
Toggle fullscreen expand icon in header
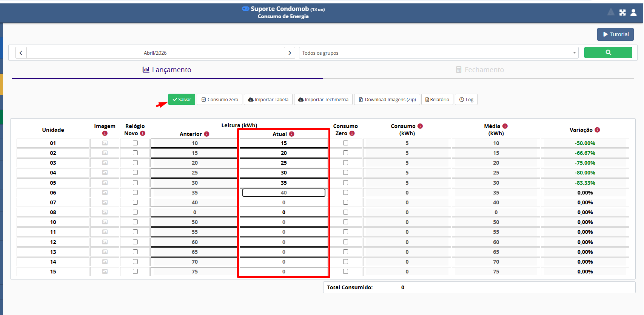pyautogui.click(x=622, y=12)
